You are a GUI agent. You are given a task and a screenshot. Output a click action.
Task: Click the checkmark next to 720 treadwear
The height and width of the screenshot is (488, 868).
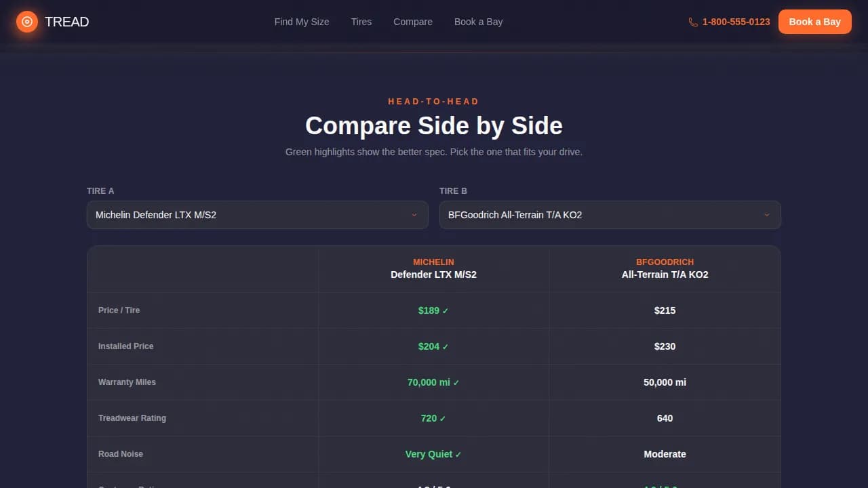tap(443, 419)
